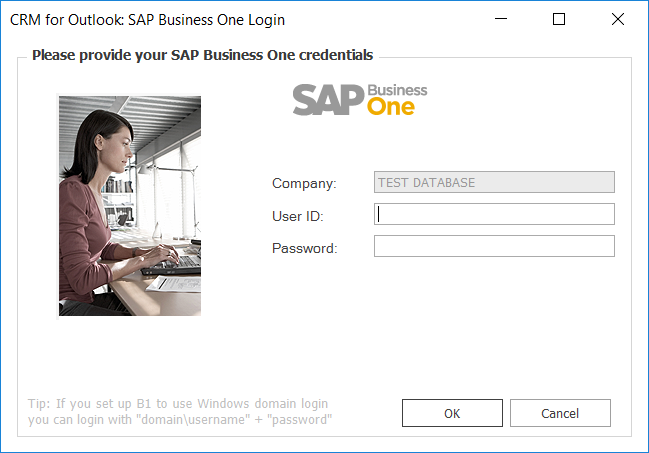
Task: Click the keyboard shown in the photo
Action: (173, 265)
